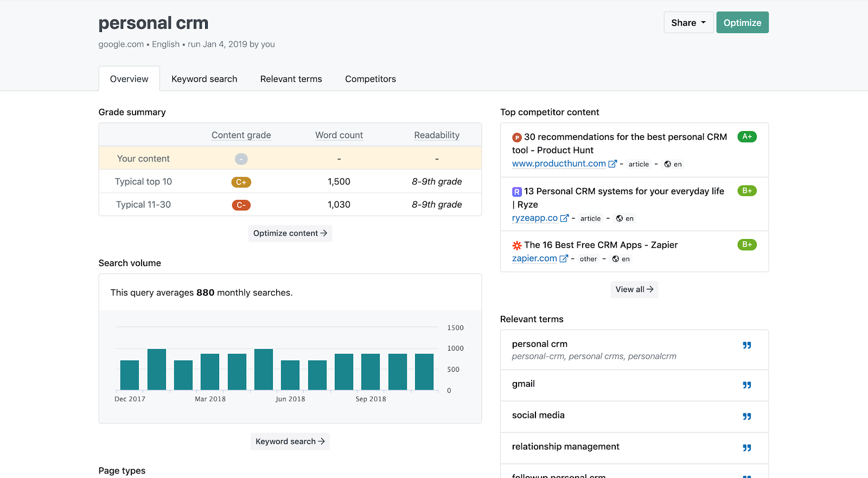Viewport: 868px width, 478px height.
Task: Click the Jun 2018 search volume bar
Action: click(290, 375)
